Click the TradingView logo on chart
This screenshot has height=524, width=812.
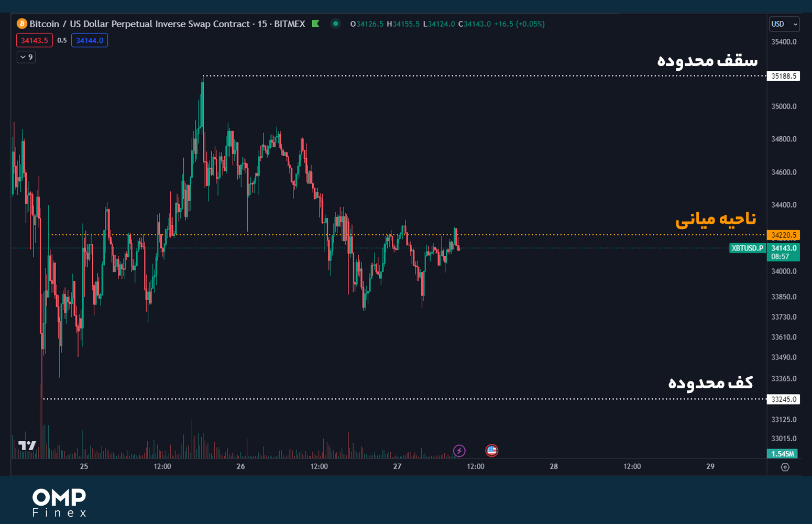27,445
